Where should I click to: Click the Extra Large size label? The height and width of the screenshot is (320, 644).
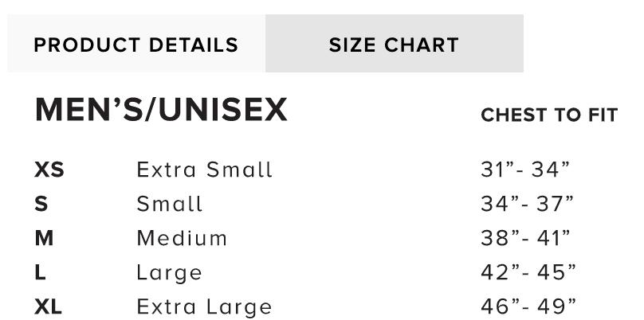[204, 307]
